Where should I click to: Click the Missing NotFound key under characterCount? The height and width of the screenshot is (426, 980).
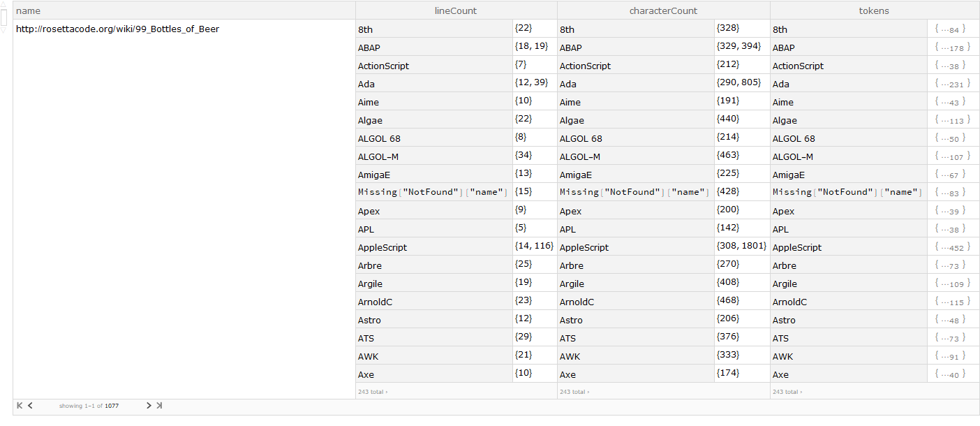point(634,192)
